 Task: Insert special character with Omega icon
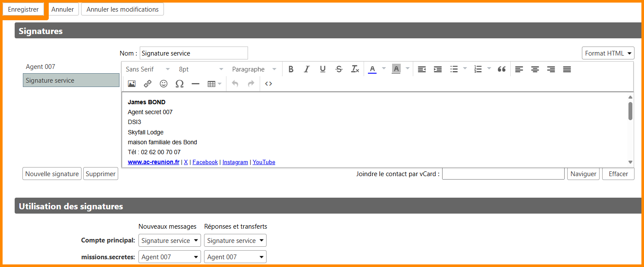tap(179, 84)
